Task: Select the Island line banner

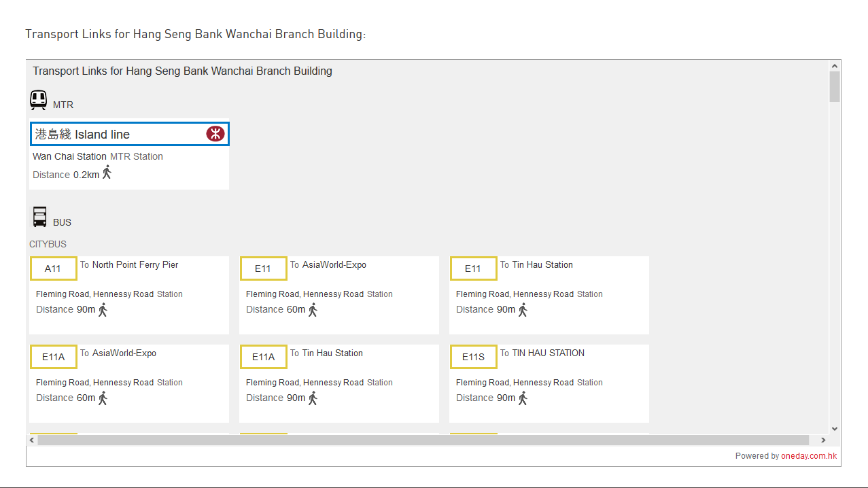Action: tap(130, 134)
